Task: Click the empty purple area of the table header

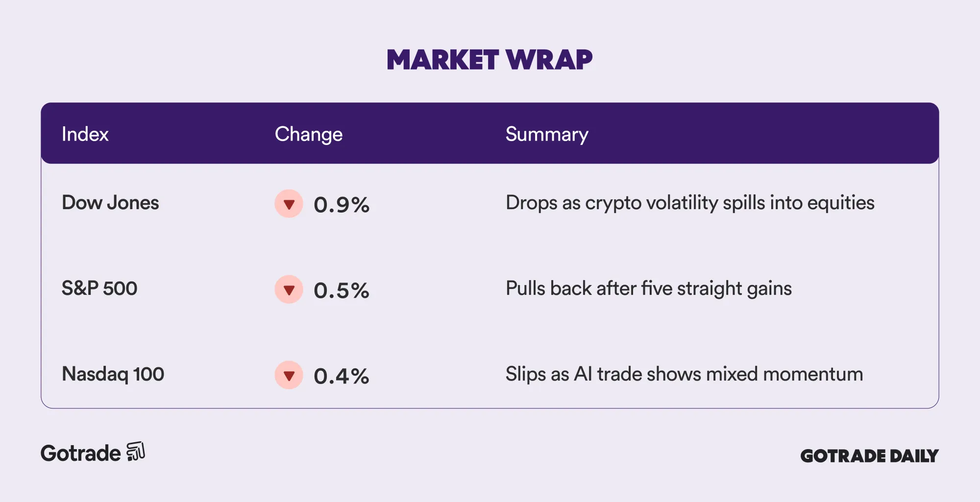Action: 759,133
